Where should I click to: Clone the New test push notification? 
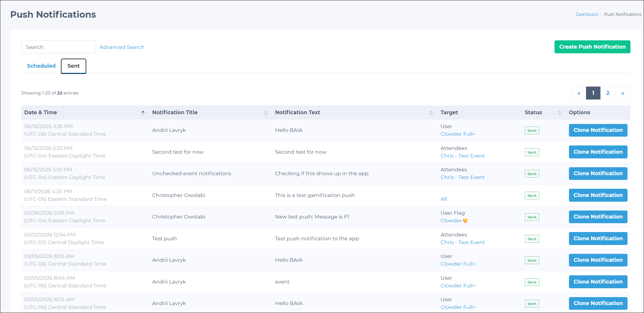(598, 217)
